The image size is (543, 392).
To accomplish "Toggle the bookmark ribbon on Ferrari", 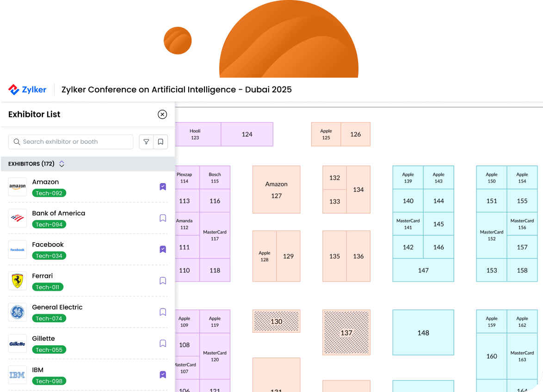I will tap(162, 281).
